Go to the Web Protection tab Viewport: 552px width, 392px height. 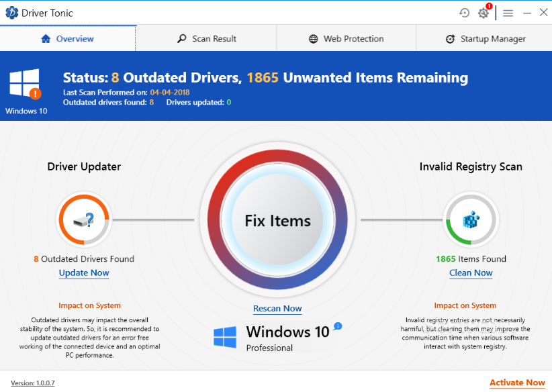point(346,39)
